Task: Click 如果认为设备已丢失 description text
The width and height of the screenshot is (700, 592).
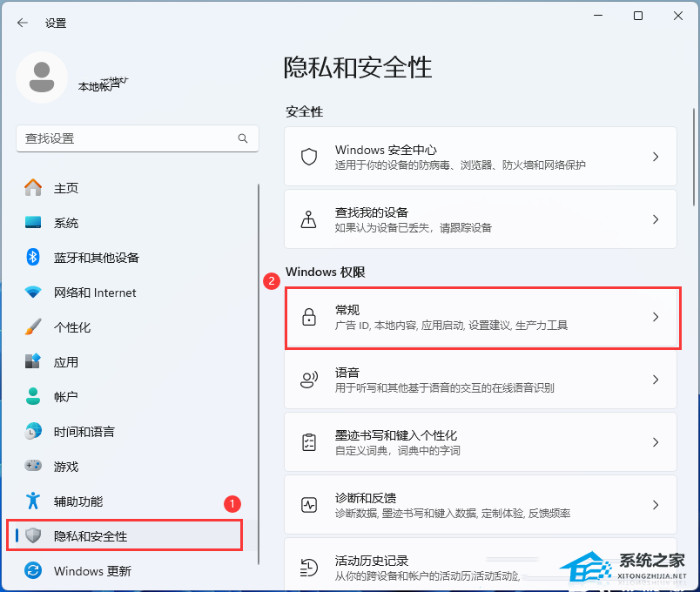Action: pyautogui.click(x=413, y=228)
